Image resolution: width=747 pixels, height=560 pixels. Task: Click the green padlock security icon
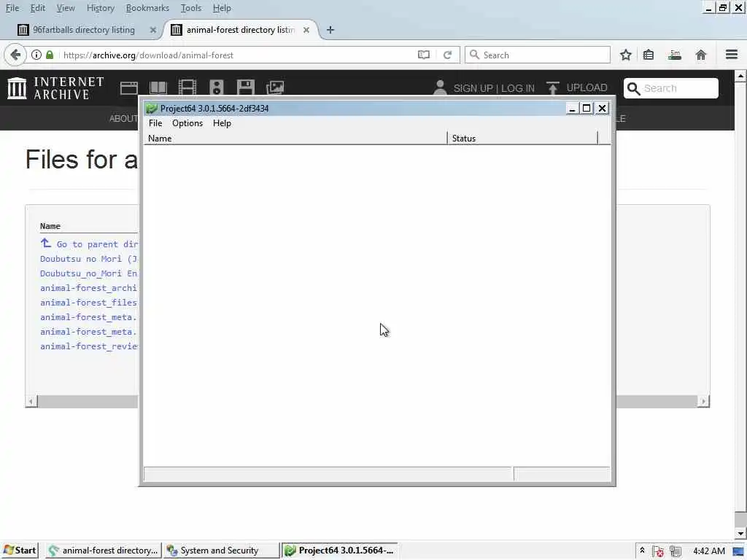pos(50,55)
